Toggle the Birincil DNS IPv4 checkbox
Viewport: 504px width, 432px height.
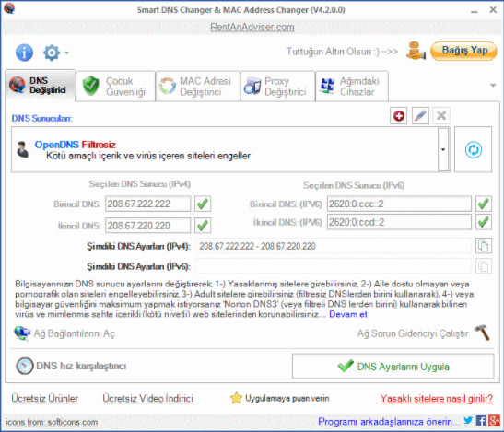tap(203, 204)
